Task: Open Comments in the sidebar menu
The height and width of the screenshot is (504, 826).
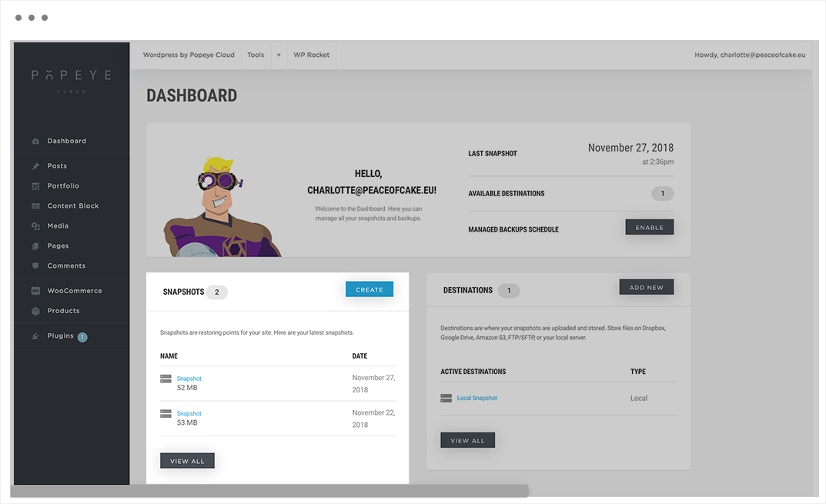Action: (x=66, y=266)
